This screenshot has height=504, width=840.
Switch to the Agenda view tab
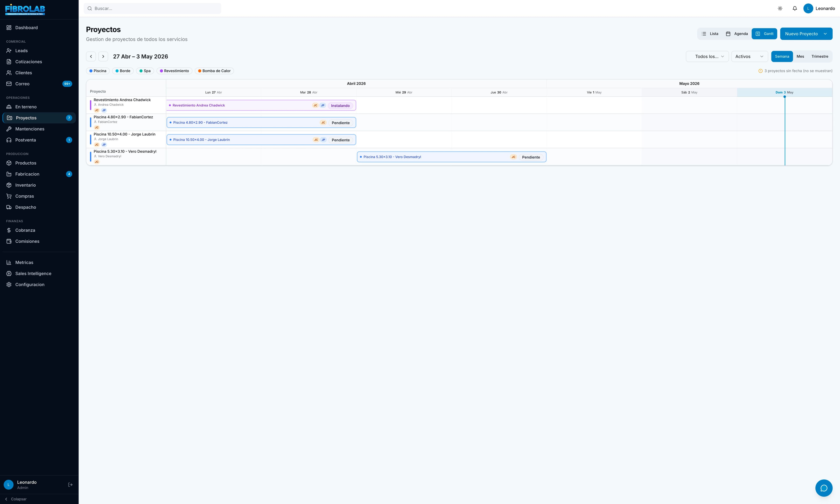[737, 34]
